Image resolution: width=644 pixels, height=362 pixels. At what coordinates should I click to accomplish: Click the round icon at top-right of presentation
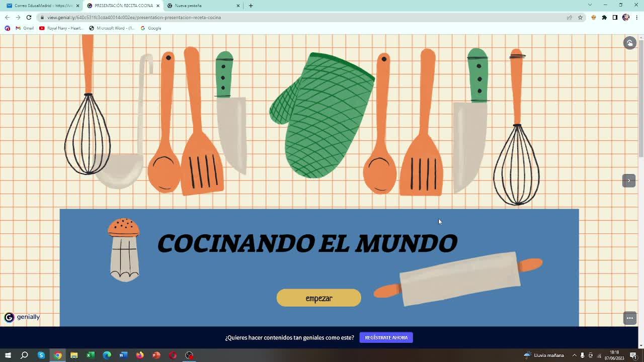click(629, 43)
